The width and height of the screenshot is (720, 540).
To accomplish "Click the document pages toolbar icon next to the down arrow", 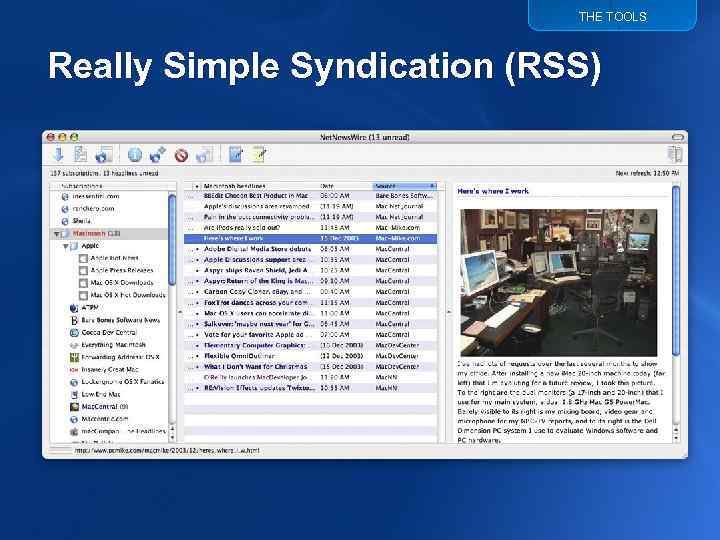I will (x=81, y=155).
